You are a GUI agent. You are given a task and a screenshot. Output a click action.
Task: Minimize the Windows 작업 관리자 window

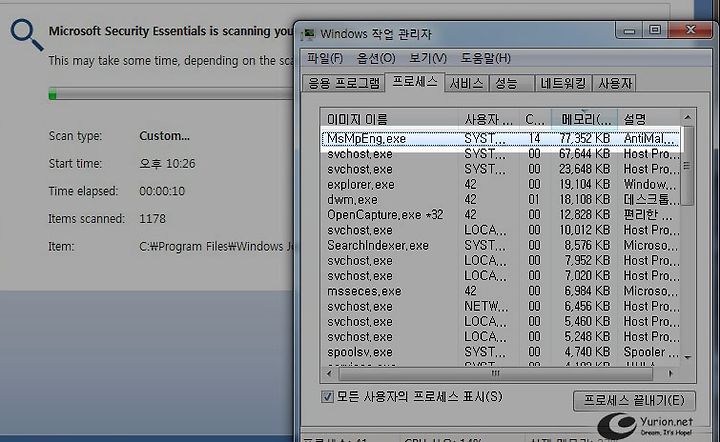630,31
